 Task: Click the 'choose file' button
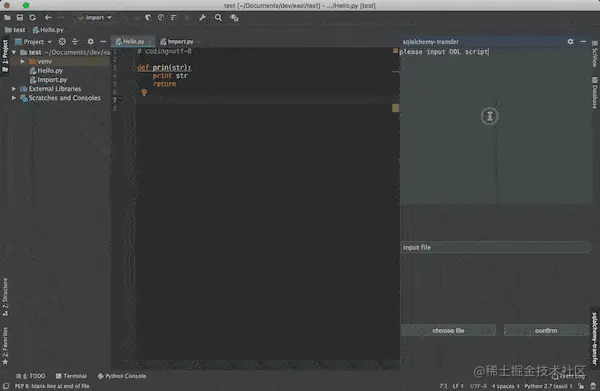point(448,330)
